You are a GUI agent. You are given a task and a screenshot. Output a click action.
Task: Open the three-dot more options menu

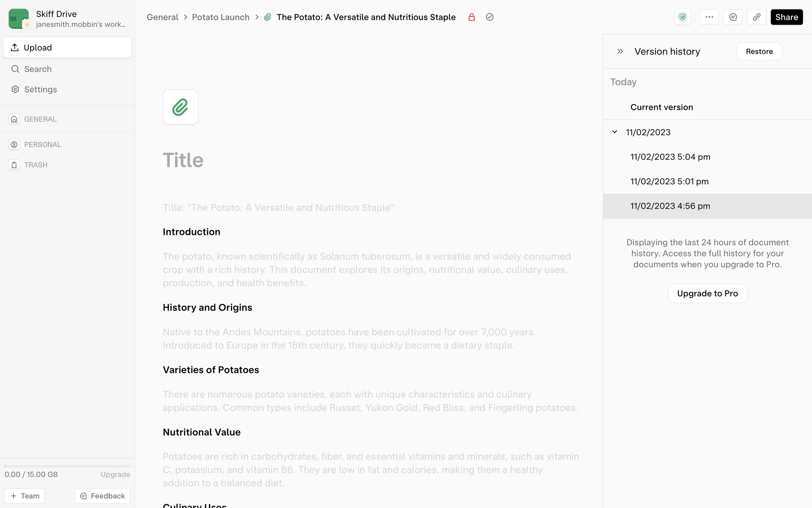(x=709, y=17)
